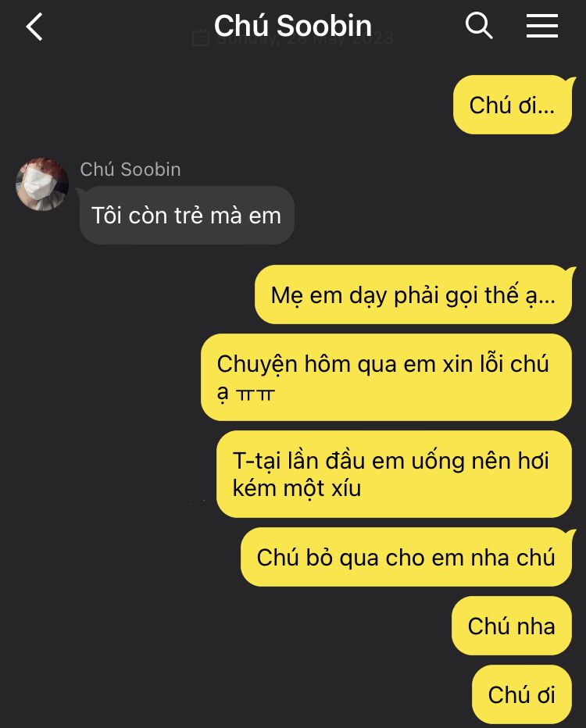This screenshot has height=728, width=586.
Task: Open the chat search magnifier icon
Action: point(479,26)
